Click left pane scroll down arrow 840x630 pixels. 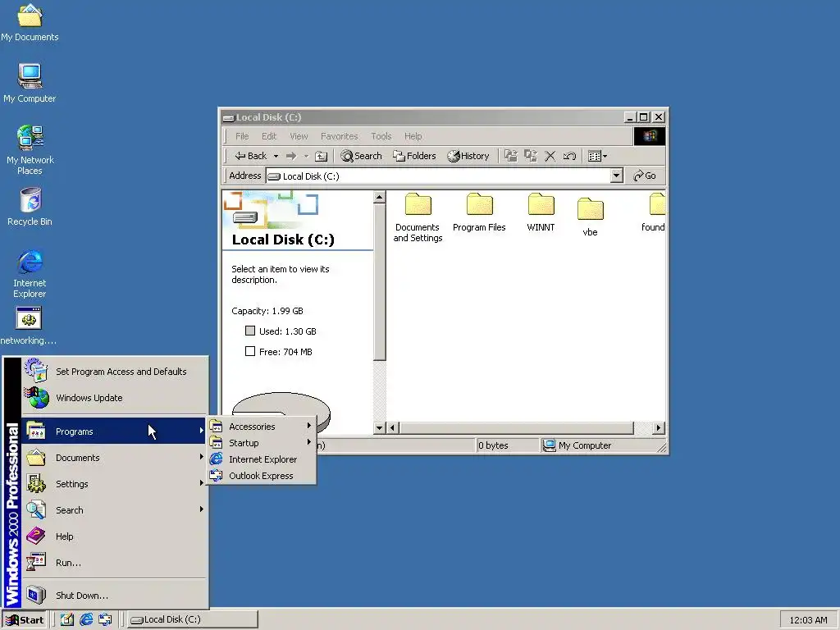(x=379, y=427)
